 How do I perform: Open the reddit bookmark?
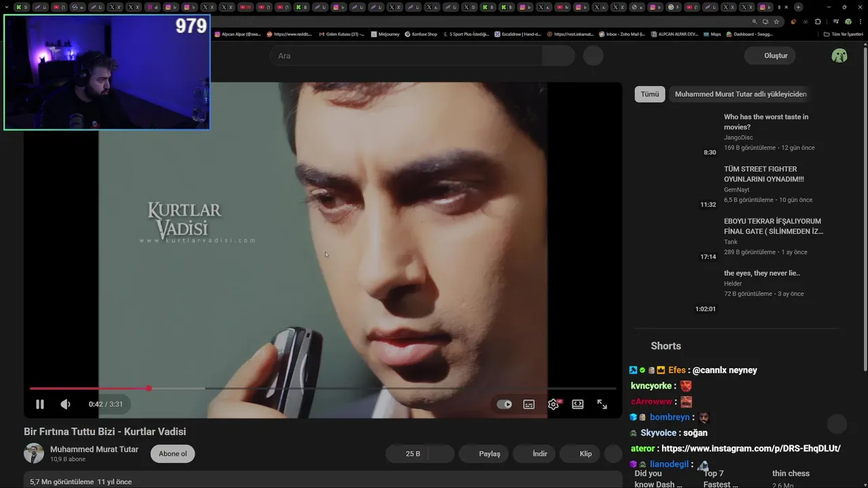click(290, 34)
